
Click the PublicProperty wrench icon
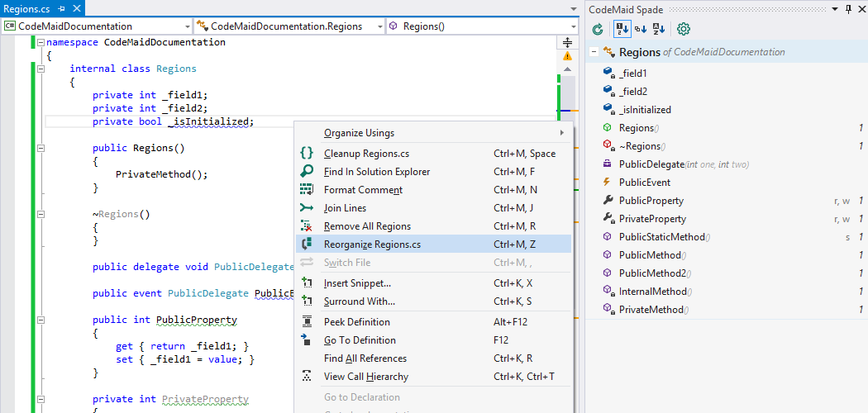[x=608, y=201]
